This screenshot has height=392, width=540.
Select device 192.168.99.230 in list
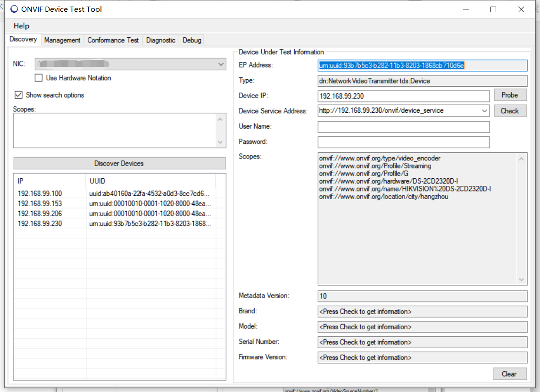coord(40,224)
